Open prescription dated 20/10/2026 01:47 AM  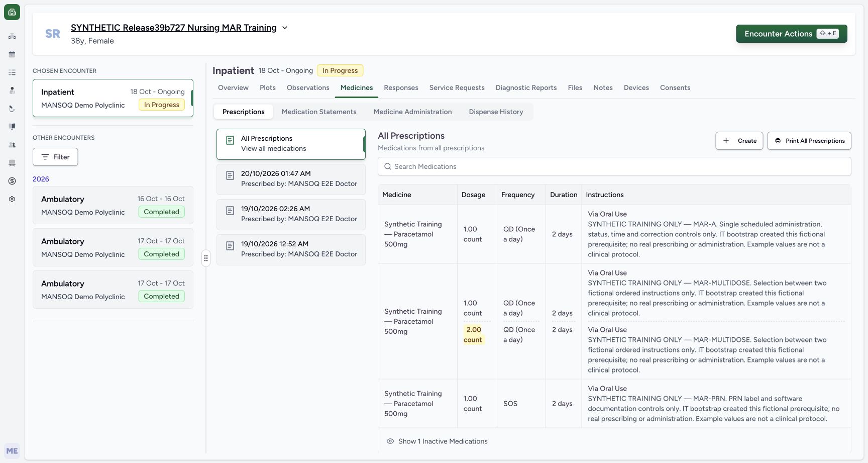tap(291, 179)
